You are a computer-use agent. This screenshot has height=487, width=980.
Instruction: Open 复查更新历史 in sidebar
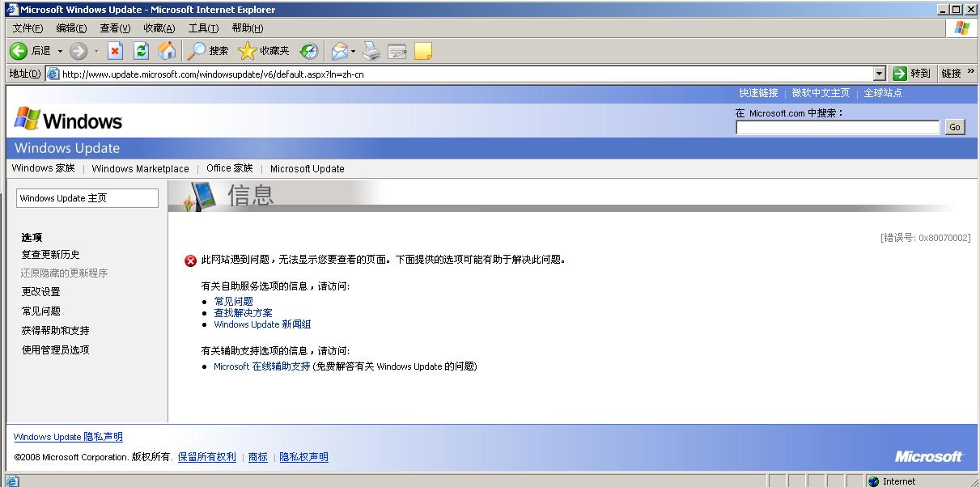pyautogui.click(x=51, y=254)
